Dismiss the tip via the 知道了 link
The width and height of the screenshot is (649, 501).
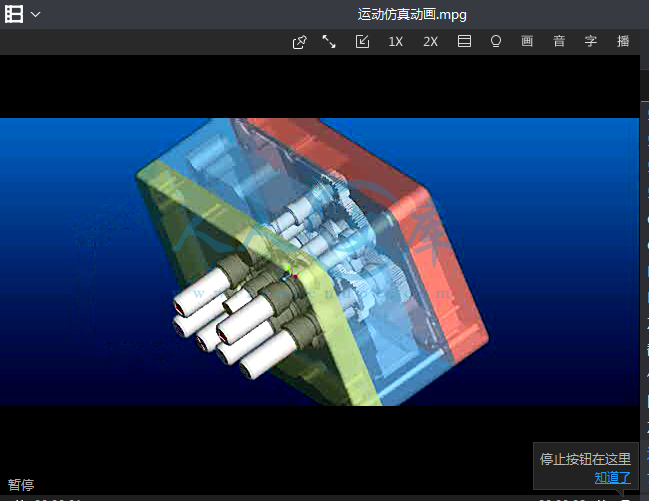coord(613,477)
